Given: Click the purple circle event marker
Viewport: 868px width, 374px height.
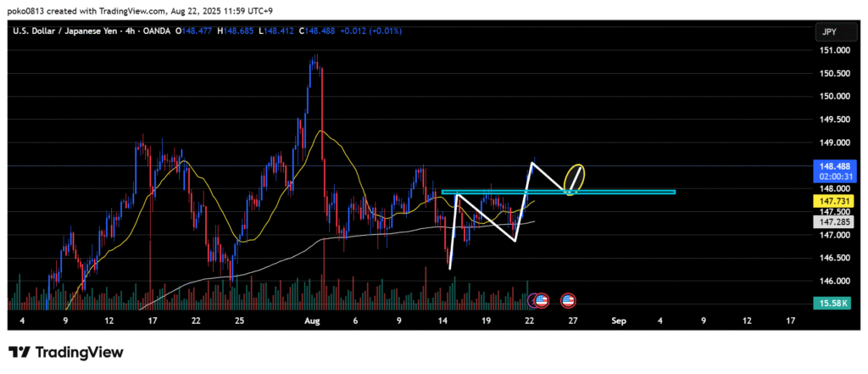Looking at the screenshot, I should click(x=533, y=300).
